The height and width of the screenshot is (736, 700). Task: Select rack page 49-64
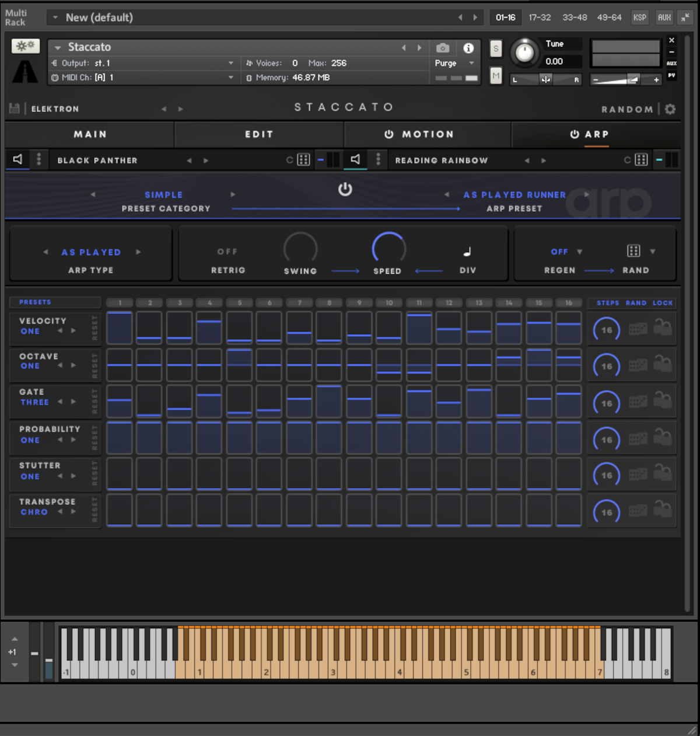609,18
